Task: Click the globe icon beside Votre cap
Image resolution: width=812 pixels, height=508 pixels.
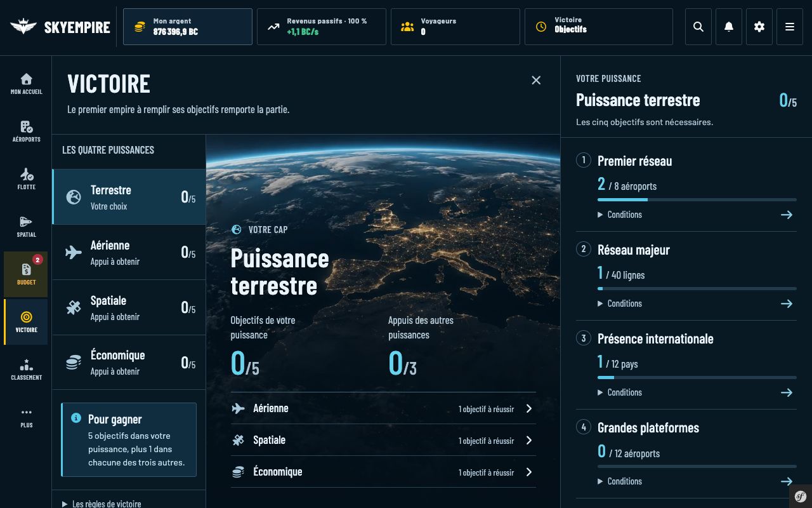Action: click(237, 229)
